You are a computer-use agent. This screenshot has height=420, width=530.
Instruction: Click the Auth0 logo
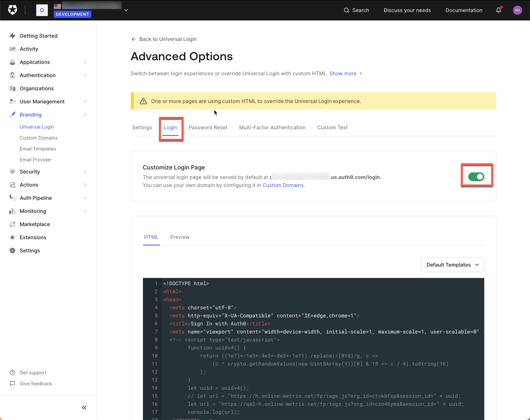click(12, 10)
